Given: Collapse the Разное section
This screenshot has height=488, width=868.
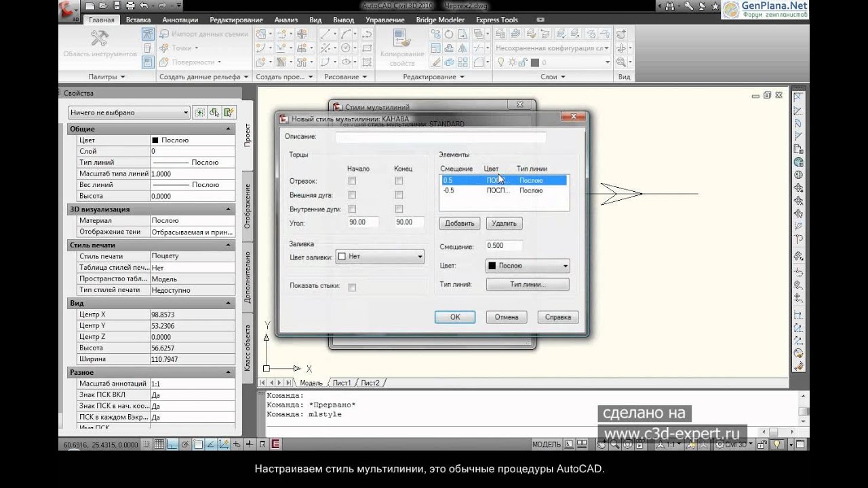Looking at the screenshot, I should [x=229, y=372].
